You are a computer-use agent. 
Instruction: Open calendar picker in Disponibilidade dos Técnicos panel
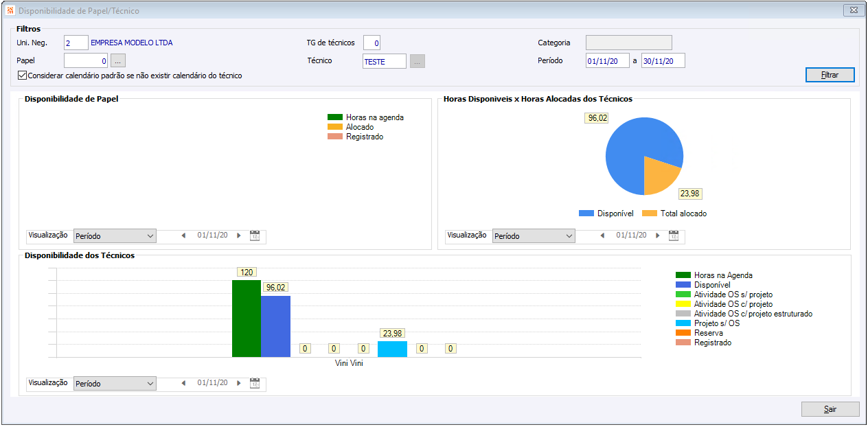(255, 384)
